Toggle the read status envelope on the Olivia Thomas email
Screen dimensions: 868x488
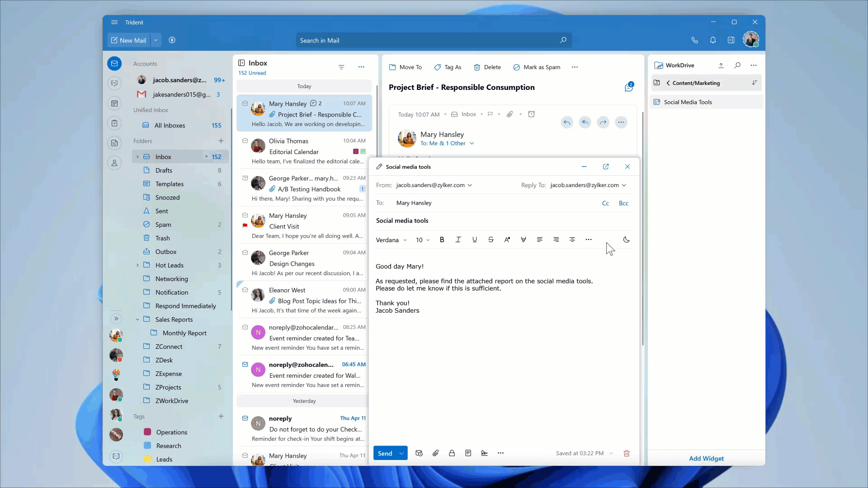pyautogui.click(x=245, y=141)
